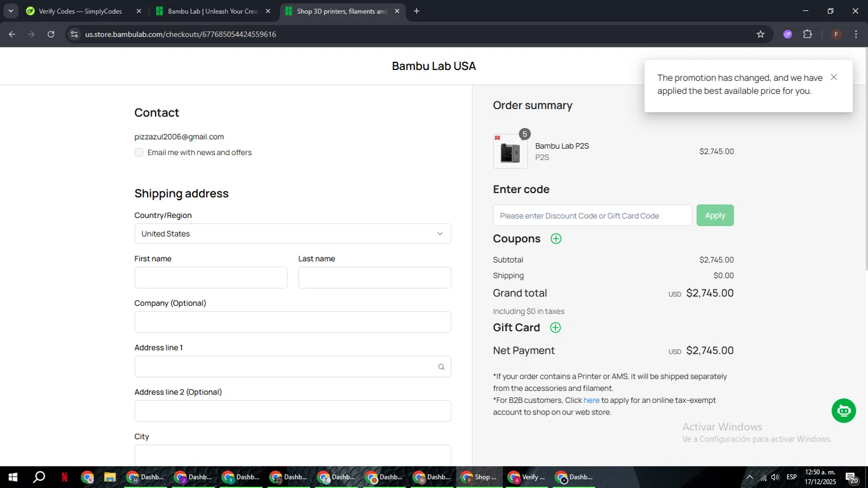Open a new browser tab with plus icon

coord(417,11)
